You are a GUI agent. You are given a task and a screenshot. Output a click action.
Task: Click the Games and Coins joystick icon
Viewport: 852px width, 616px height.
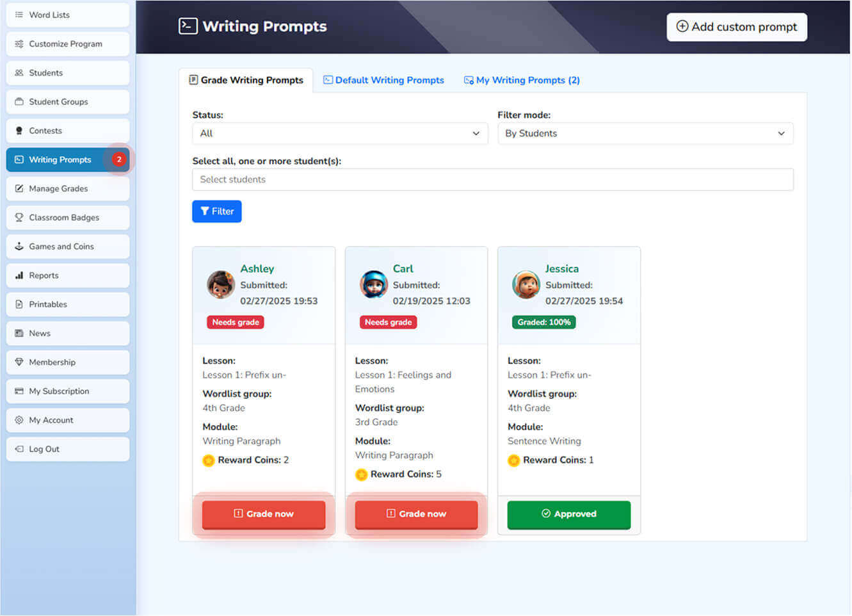pos(19,247)
